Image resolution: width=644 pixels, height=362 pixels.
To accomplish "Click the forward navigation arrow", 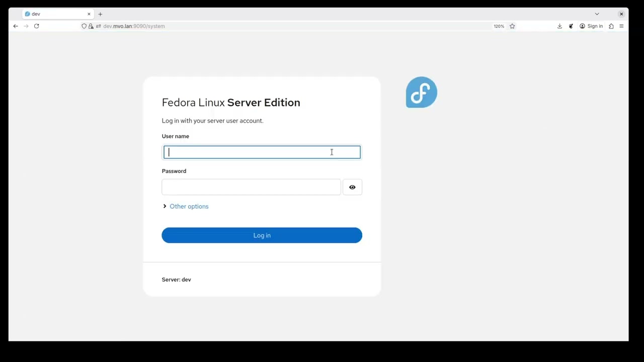I will coord(26,26).
